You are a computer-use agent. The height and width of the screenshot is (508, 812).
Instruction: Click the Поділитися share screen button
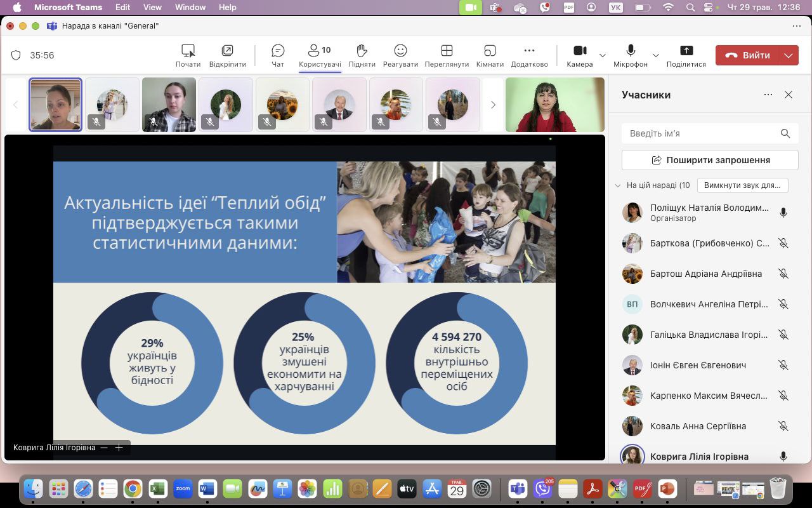click(686, 55)
